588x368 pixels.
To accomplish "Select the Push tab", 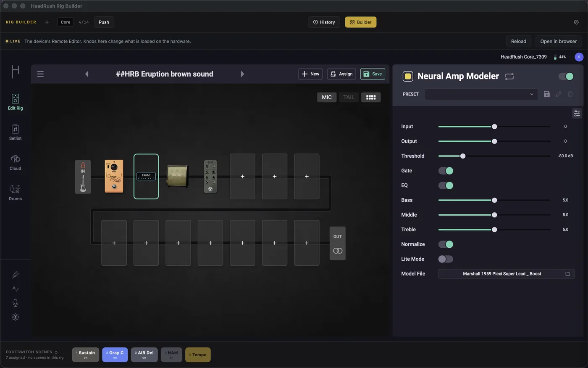I will (x=104, y=22).
